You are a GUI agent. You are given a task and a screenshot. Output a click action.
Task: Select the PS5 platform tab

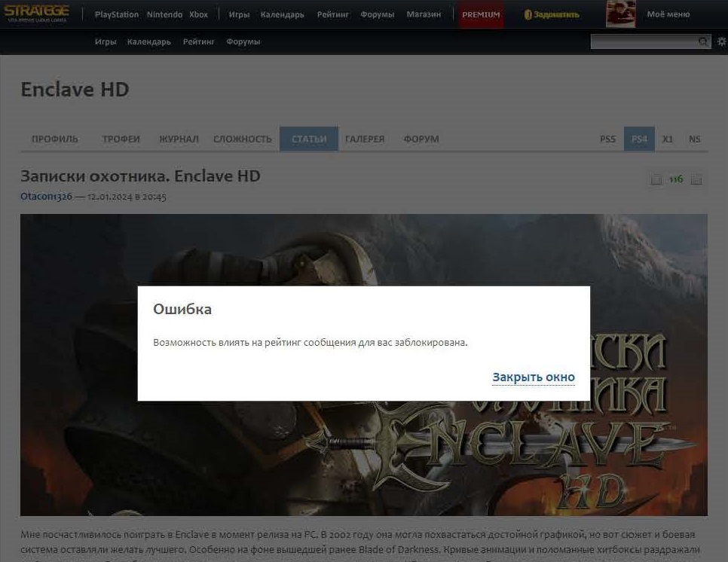click(x=607, y=139)
